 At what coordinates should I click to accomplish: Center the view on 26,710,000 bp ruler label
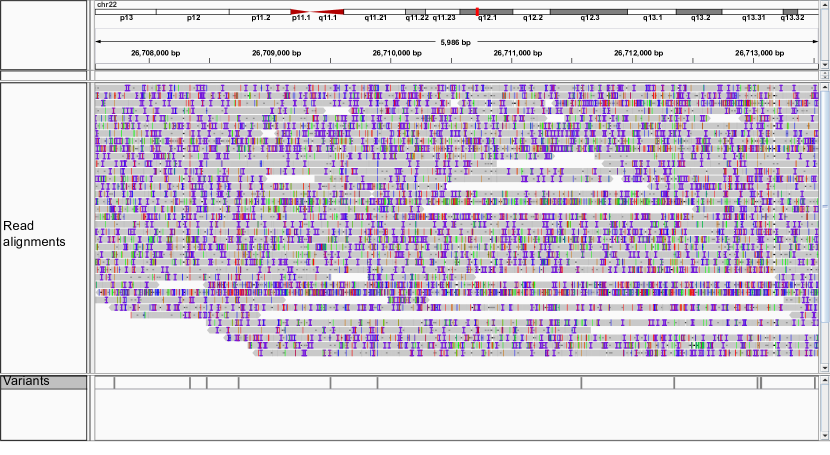397,53
